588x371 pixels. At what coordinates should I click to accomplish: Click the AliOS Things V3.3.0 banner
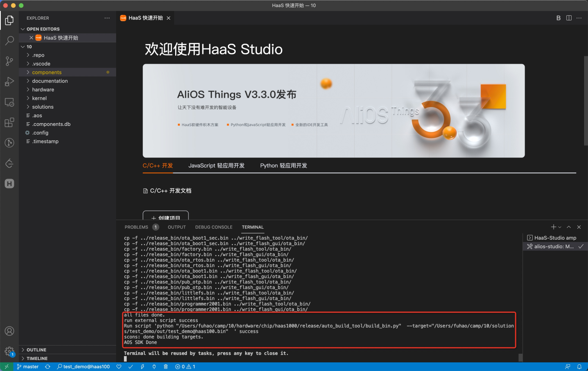click(x=333, y=111)
